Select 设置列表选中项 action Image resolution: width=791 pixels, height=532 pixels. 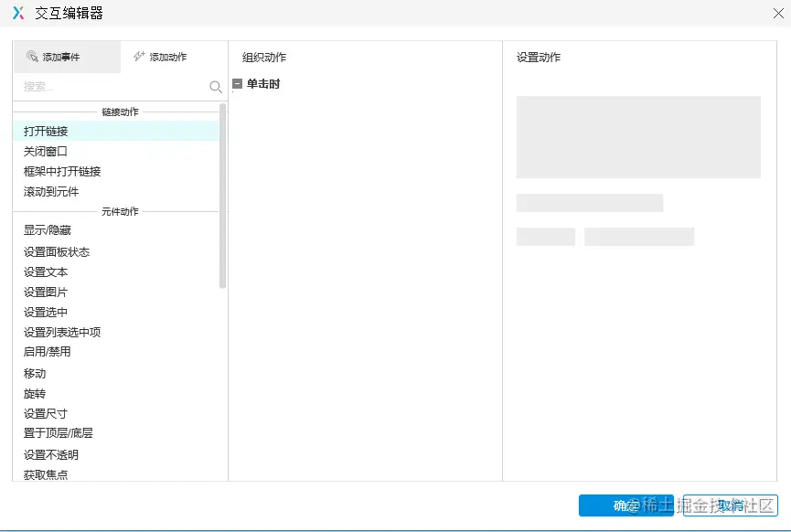[x=116, y=333]
